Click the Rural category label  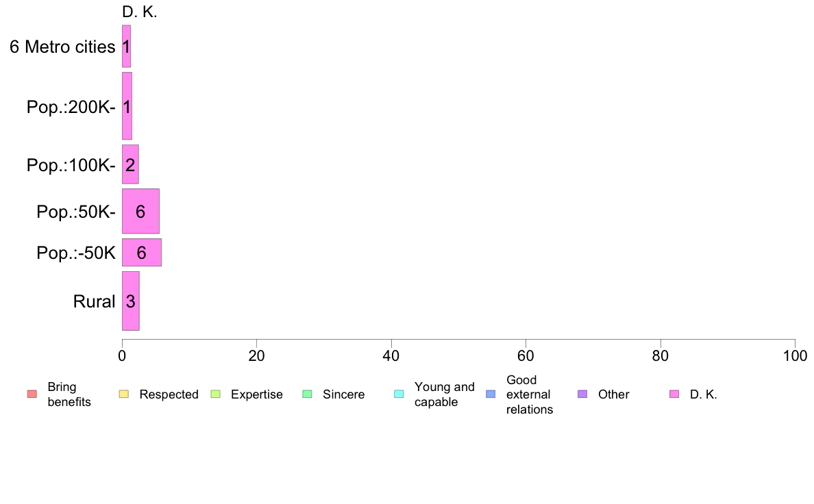pos(94,301)
